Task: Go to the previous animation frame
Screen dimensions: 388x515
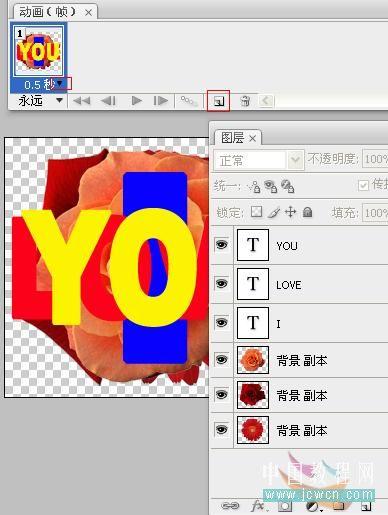Action: [108, 101]
